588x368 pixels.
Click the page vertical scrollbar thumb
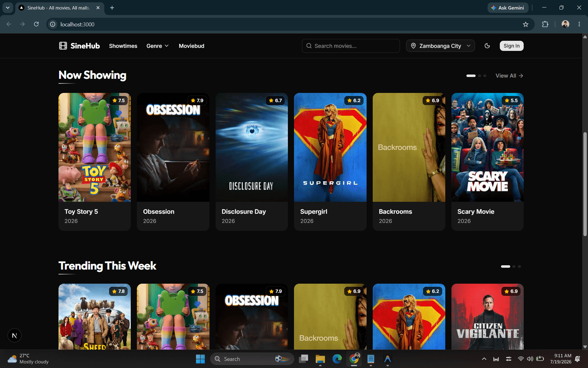585,184
